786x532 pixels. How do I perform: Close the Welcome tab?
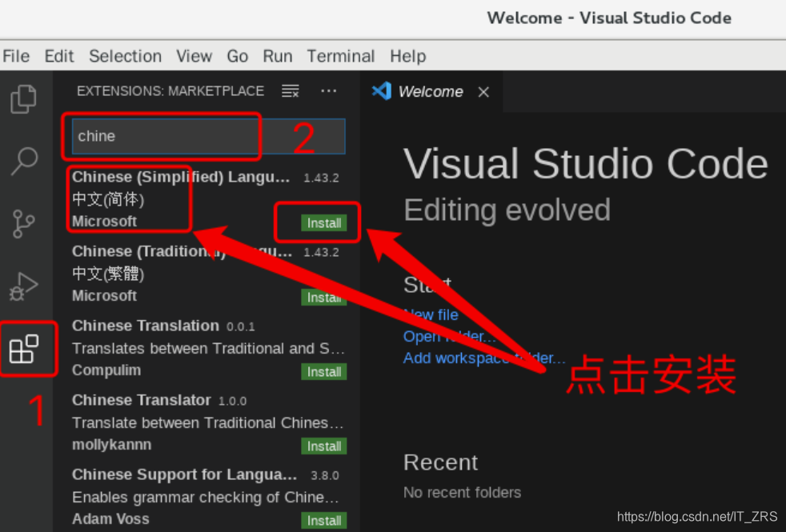[x=483, y=92]
